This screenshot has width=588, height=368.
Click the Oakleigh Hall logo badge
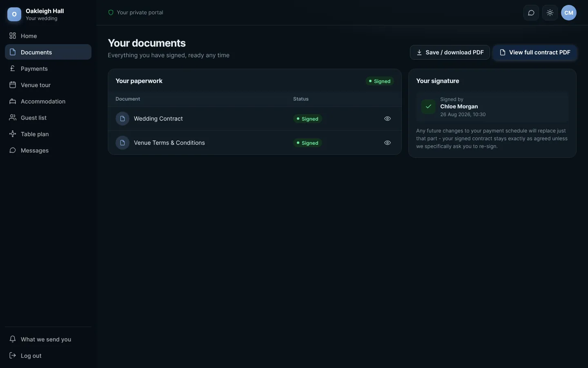click(14, 14)
